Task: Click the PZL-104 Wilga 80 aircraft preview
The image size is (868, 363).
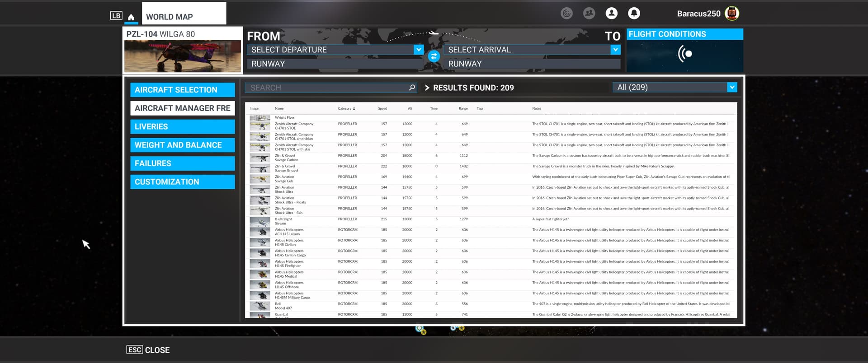Action: coord(183,56)
